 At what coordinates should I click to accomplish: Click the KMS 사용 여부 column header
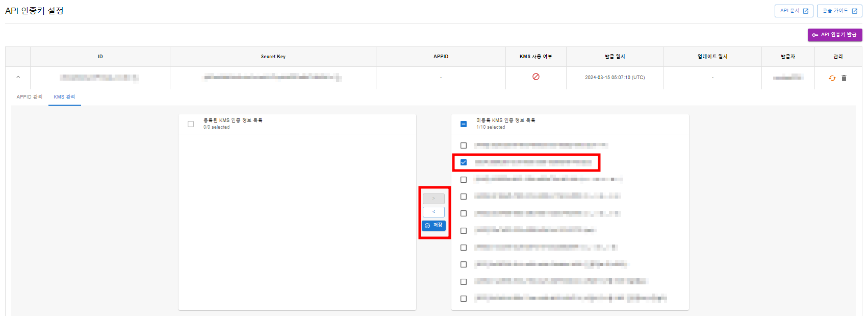pyautogui.click(x=536, y=57)
